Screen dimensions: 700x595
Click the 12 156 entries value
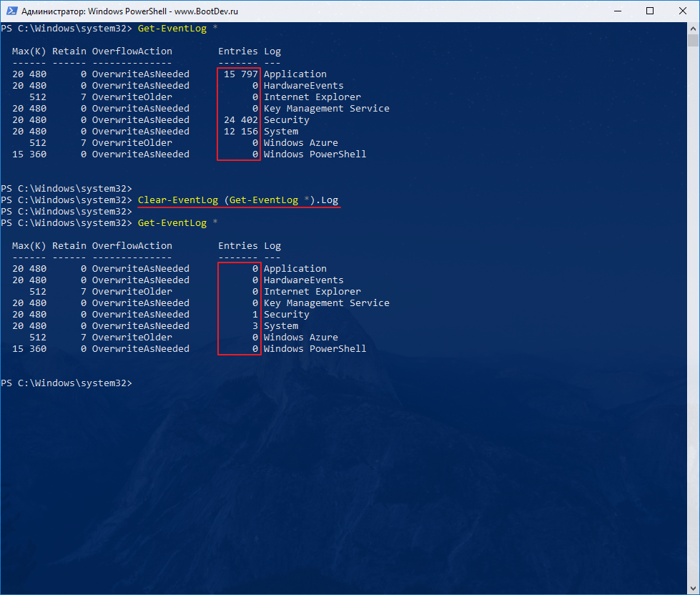tap(241, 132)
